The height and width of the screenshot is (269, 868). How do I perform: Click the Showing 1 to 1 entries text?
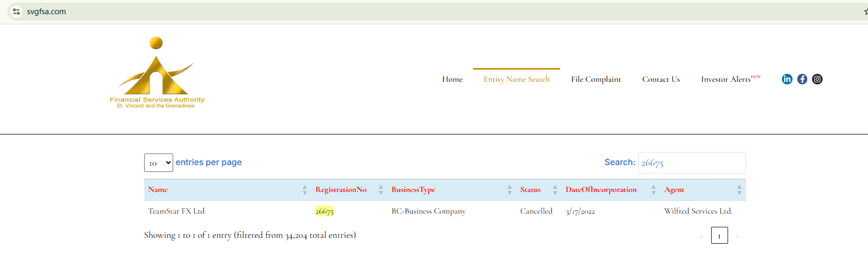point(250,235)
